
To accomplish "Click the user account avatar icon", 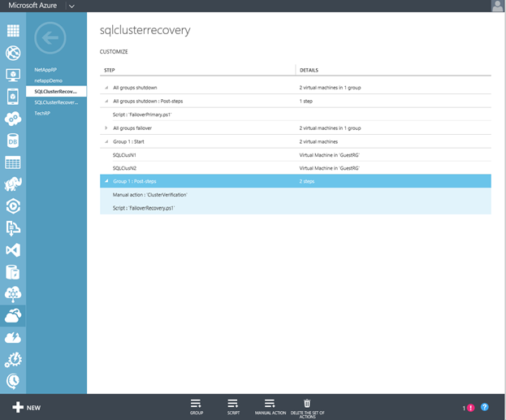I will 497,6.
